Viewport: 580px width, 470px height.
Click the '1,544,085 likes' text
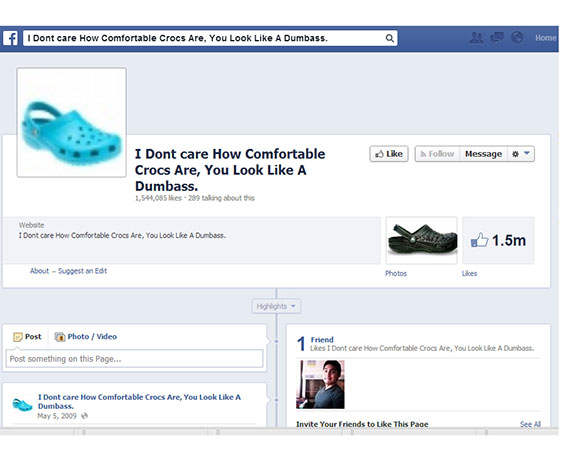158,198
